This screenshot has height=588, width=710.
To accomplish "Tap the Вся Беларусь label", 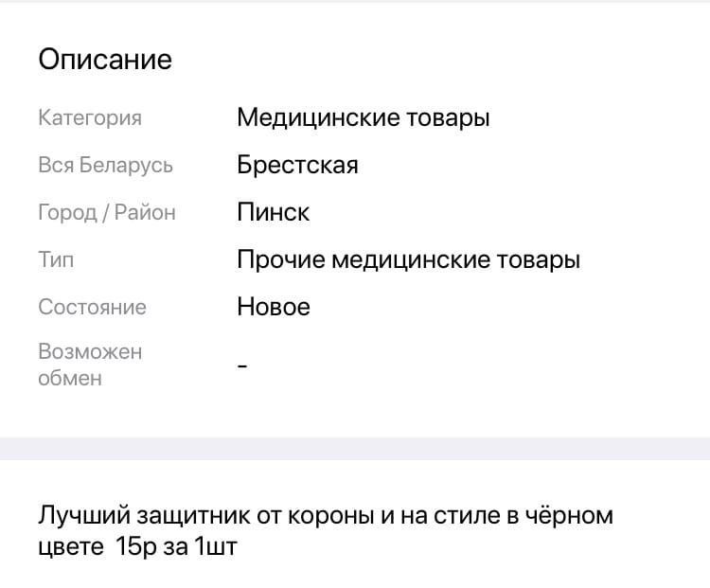I will click(105, 166).
